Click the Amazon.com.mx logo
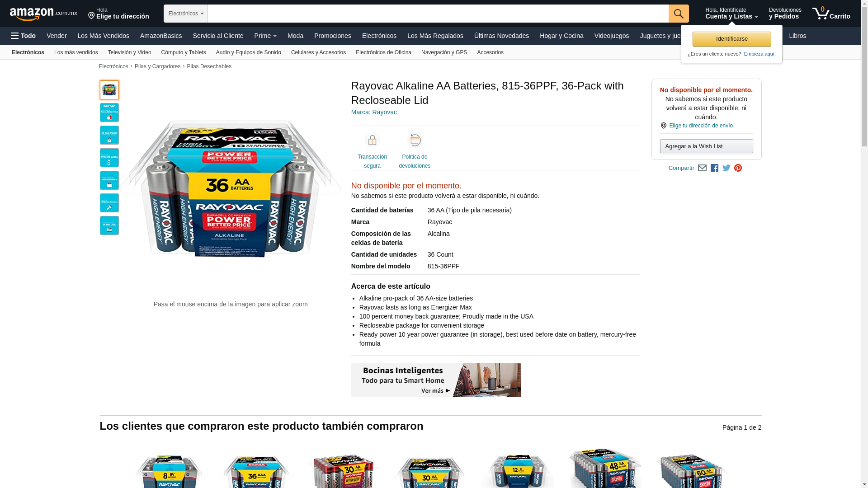This screenshot has width=868, height=488. click(x=43, y=14)
